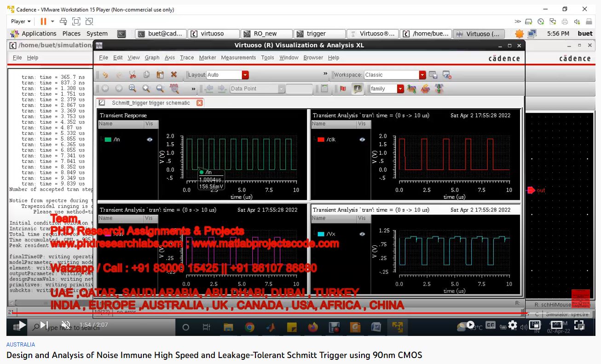This screenshot has width=601, height=364.
Task: Click the save workspace icon beside Classic
Action: [x=433, y=75]
